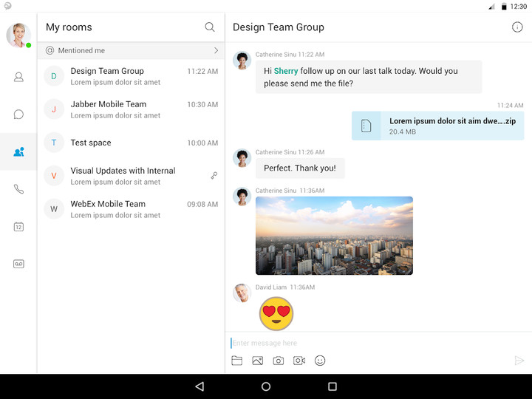Attach a file using folder icon
532x399 pixels.
[x=236, y=361]
